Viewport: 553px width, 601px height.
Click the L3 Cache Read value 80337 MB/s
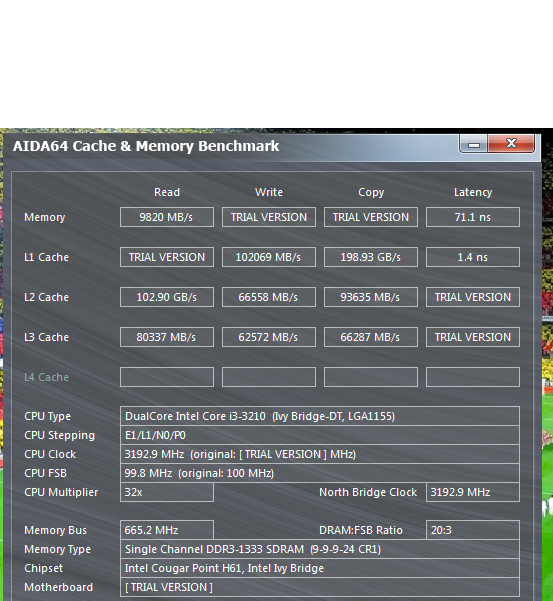[x=167, y=337]
